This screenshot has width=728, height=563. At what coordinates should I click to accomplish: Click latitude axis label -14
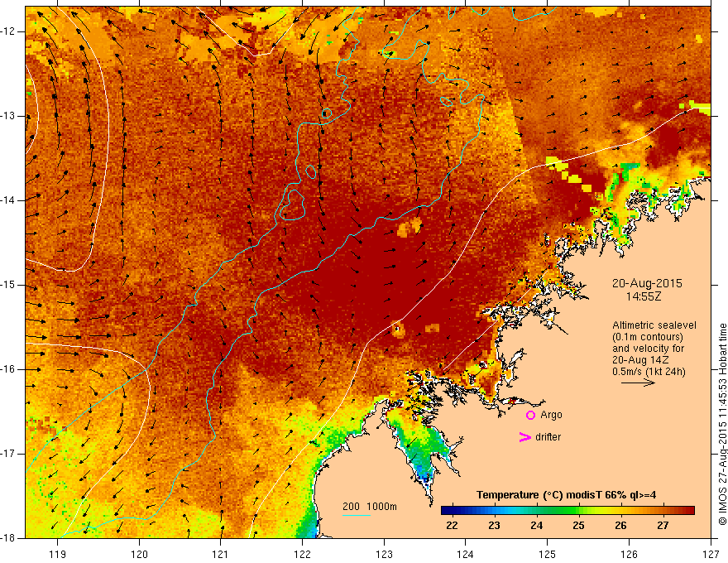pos(8,200)
